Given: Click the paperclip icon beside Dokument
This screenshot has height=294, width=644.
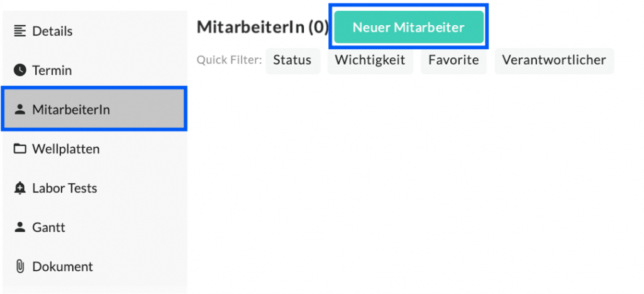Looking at the screenshot, I should pyautogui.click(x=20, y=266).
